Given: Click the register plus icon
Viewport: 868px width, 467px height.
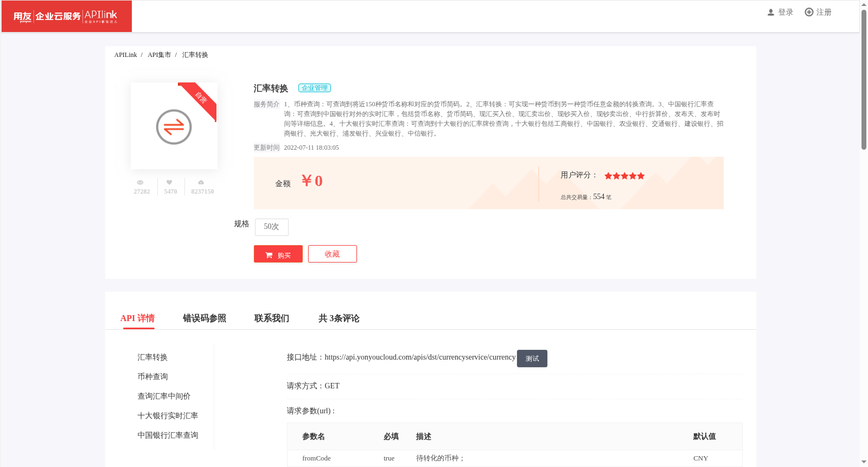Looking at the screenshot, I should click(809, 12).
